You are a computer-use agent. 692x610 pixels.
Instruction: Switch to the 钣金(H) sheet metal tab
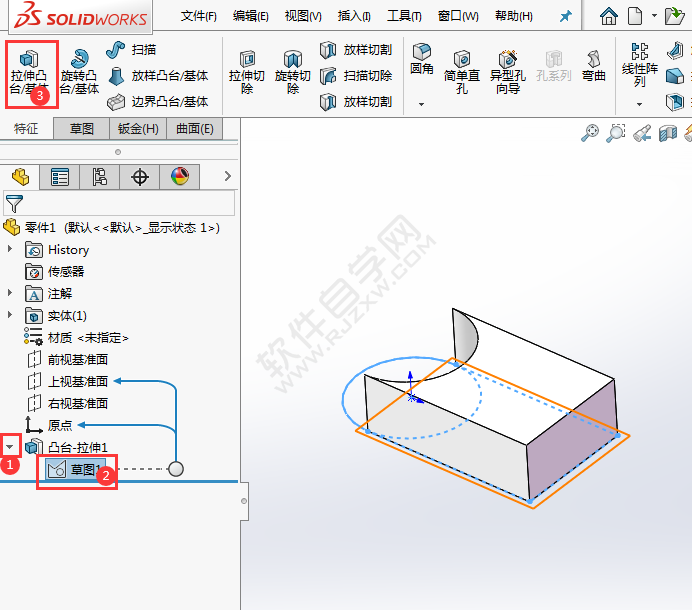coord(138,129)
